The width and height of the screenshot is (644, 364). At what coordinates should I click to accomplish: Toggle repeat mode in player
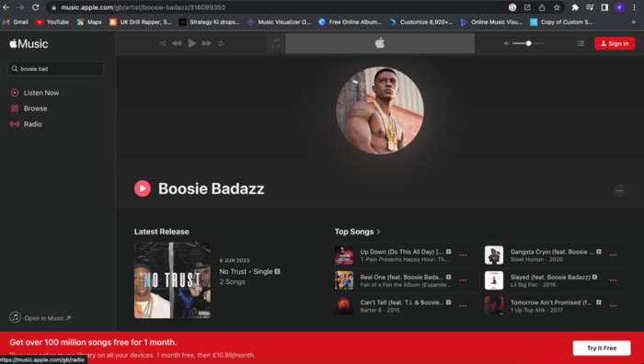tap(221, 43)
